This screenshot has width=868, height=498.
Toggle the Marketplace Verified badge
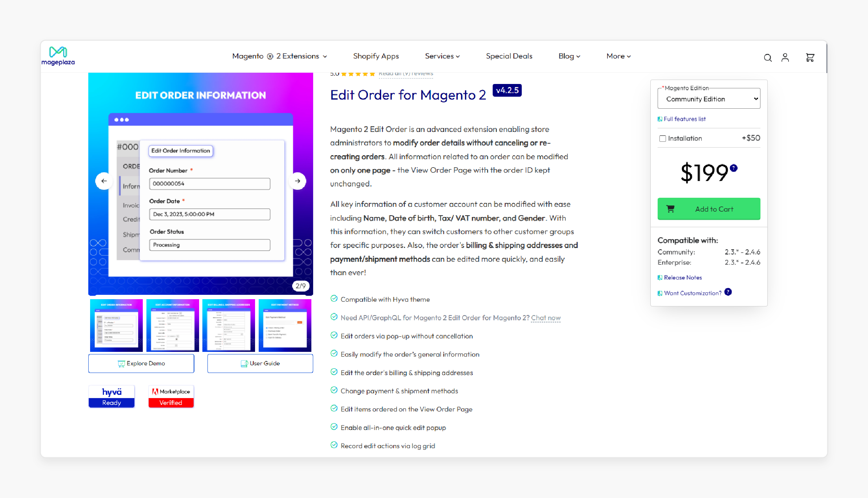coord(170,397)
